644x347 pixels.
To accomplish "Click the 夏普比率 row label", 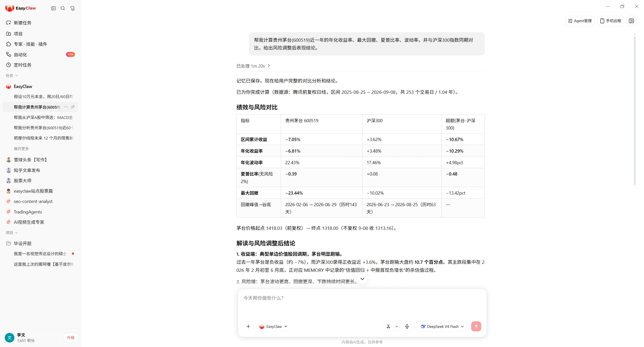I will (x=257, y=178).
